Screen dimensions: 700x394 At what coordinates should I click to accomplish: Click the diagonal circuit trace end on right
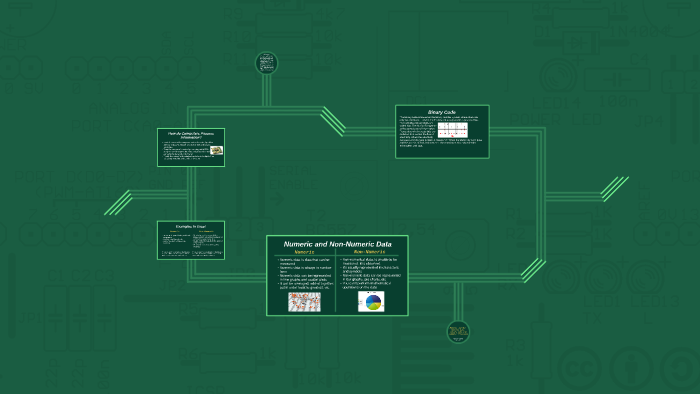point(615,189)
